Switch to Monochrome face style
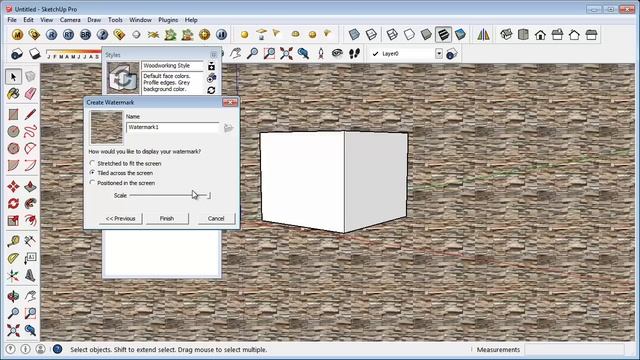This screenshot has width=640, height=360. pyautogui.click(x=460, y=35)
